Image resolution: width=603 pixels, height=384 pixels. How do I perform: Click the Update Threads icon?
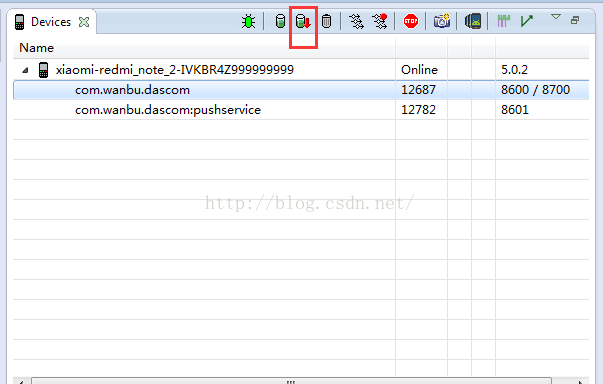point(356,21)
